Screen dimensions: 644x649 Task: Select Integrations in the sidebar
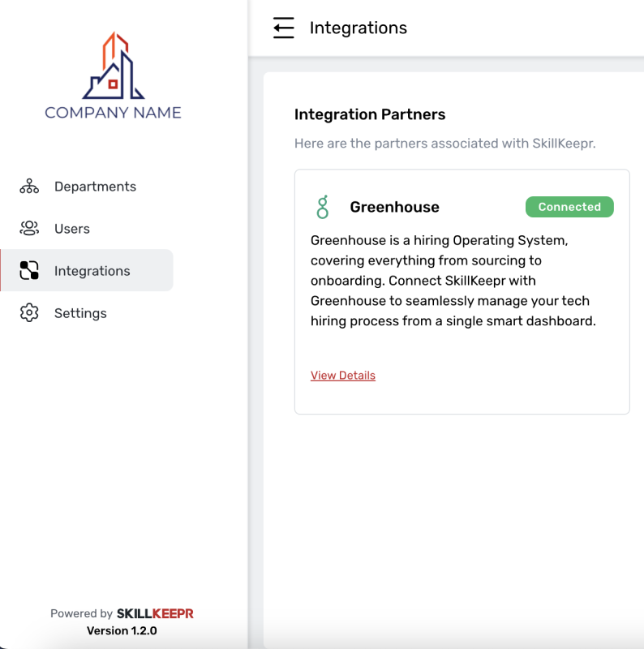click(x=87, y=271)
